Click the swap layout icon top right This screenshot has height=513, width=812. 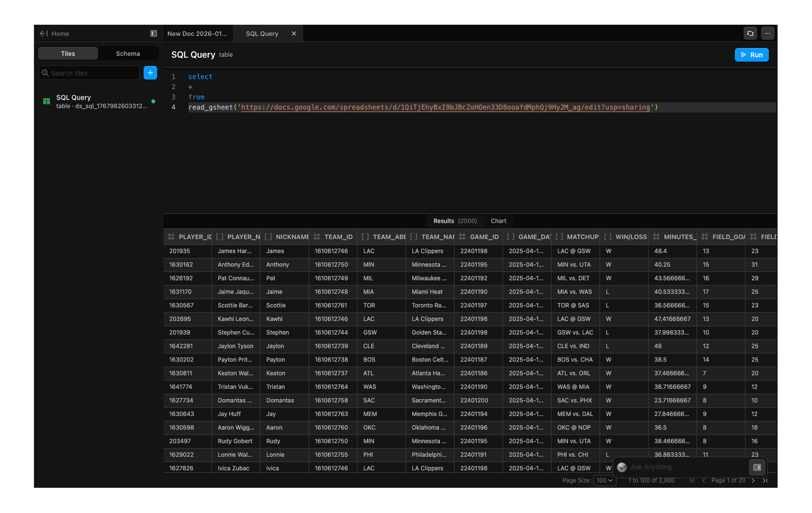750,34
